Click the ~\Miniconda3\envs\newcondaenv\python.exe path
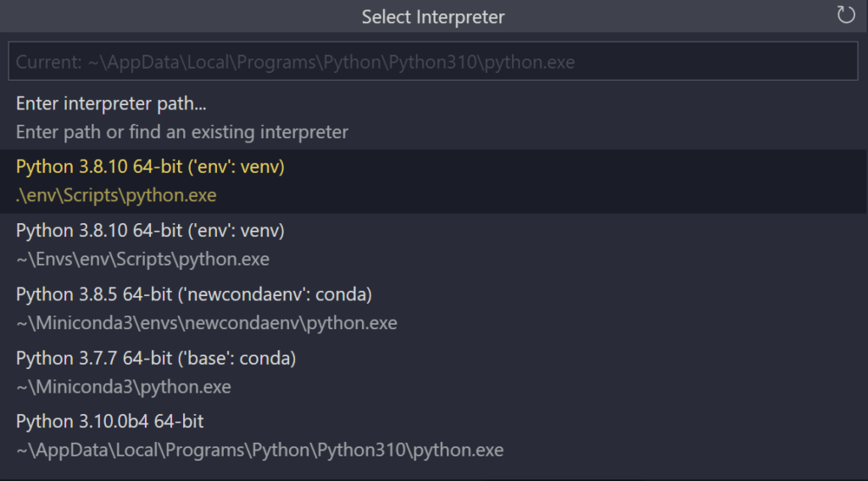 tap(206, 323)
